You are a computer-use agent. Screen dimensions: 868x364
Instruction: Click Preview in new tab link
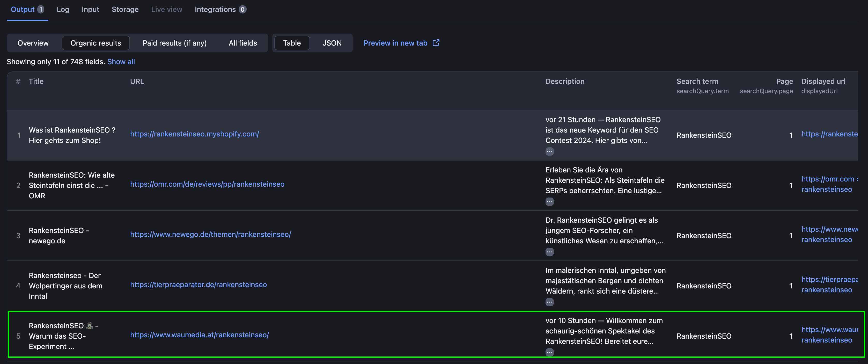[395, 43]
